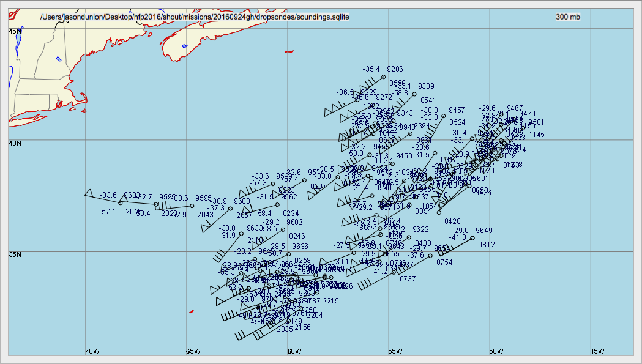This screenshot has width=642, height=364.
Task: Select the '9636' height value
Action: tap(300, 247)
